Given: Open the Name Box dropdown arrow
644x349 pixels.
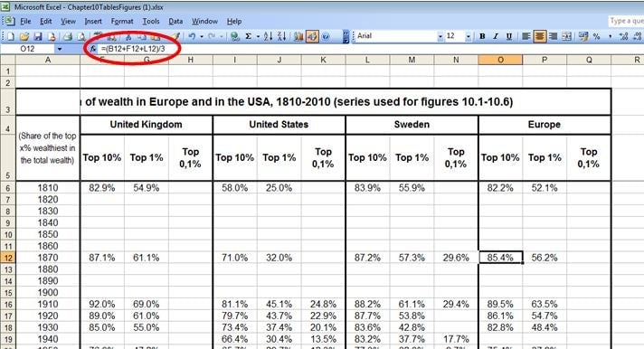Looking at the screenshot, I should [x=60, y=49].
